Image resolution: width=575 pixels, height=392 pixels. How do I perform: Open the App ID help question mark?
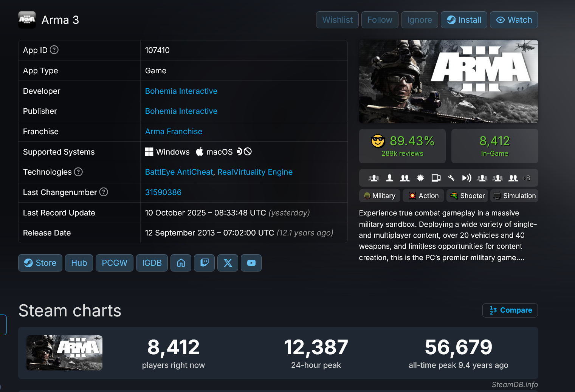point(54,50)
